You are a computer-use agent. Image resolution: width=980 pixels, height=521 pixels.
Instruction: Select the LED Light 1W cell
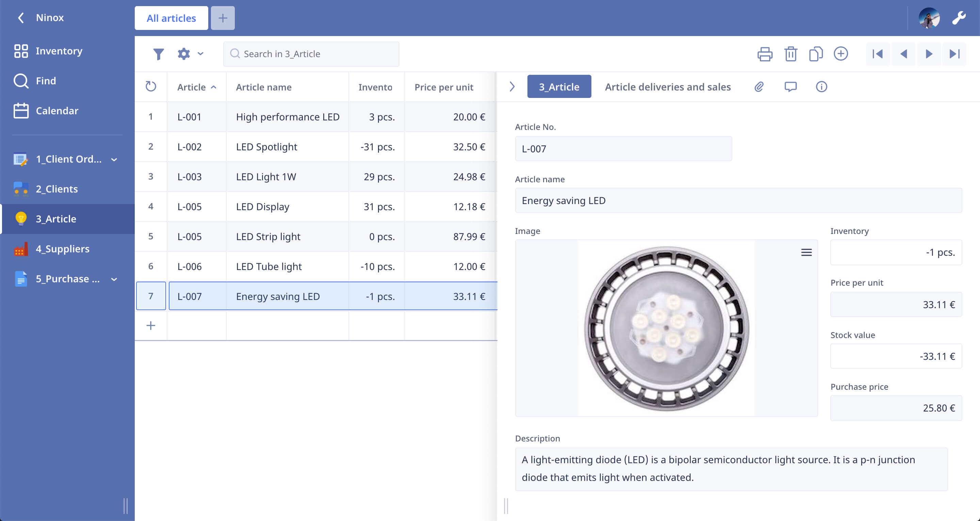(287, 177)
